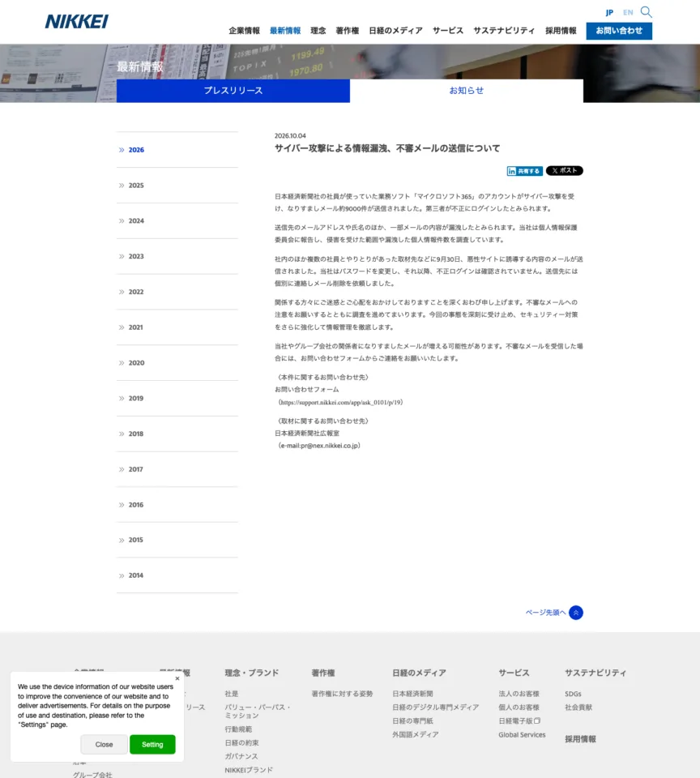Click article title サイバー攻撃による情報漏洩

(387, 148)
